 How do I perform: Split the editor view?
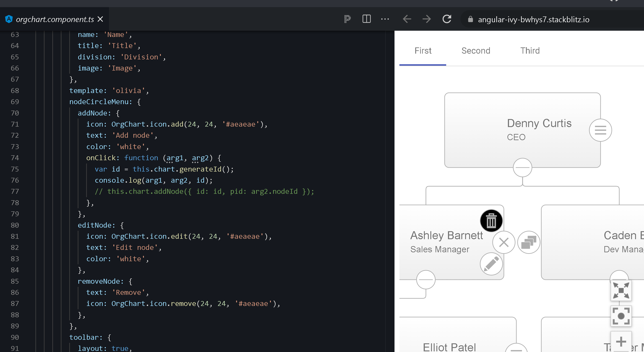click(366, 19)
